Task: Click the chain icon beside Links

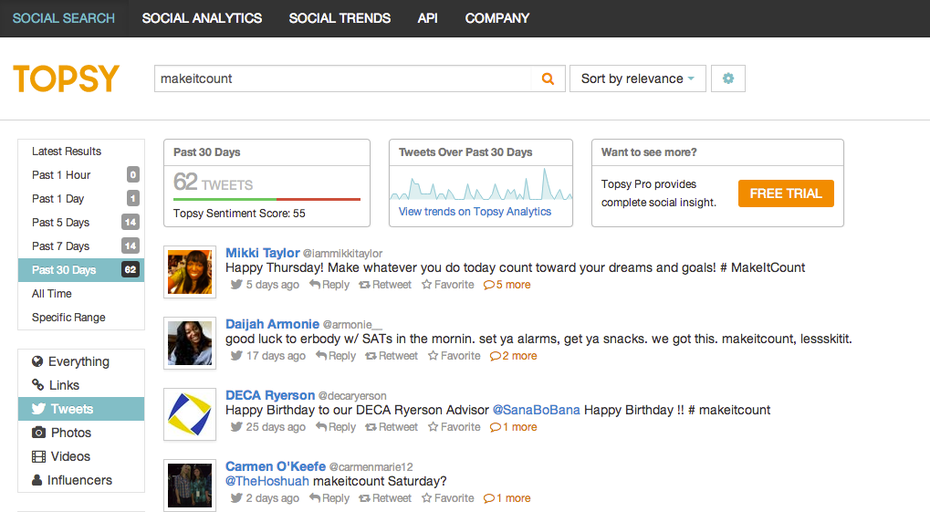Action: click(x=38, y=385)
